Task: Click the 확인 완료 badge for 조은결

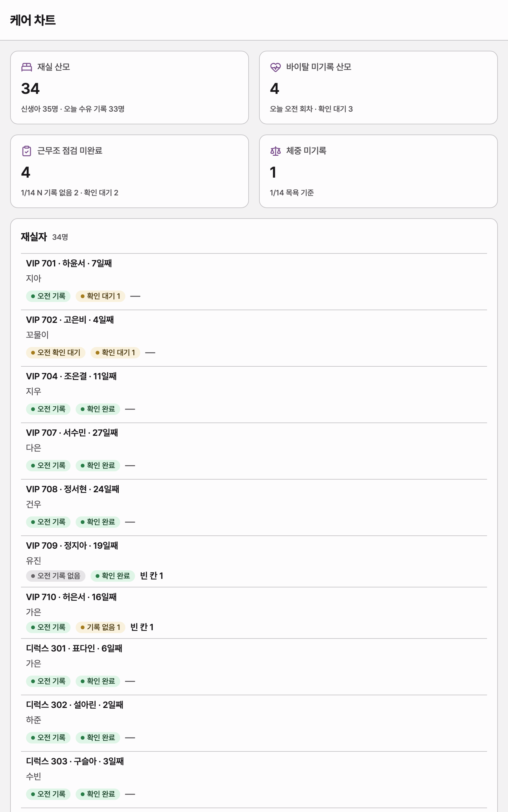Action: 98,409
